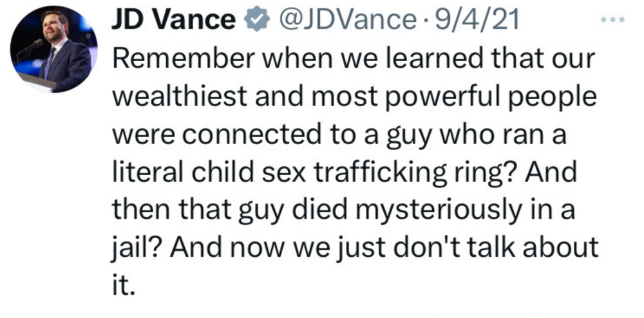Click the blue verified badge icon
644x318 pixels.
(x=257, y=21)
